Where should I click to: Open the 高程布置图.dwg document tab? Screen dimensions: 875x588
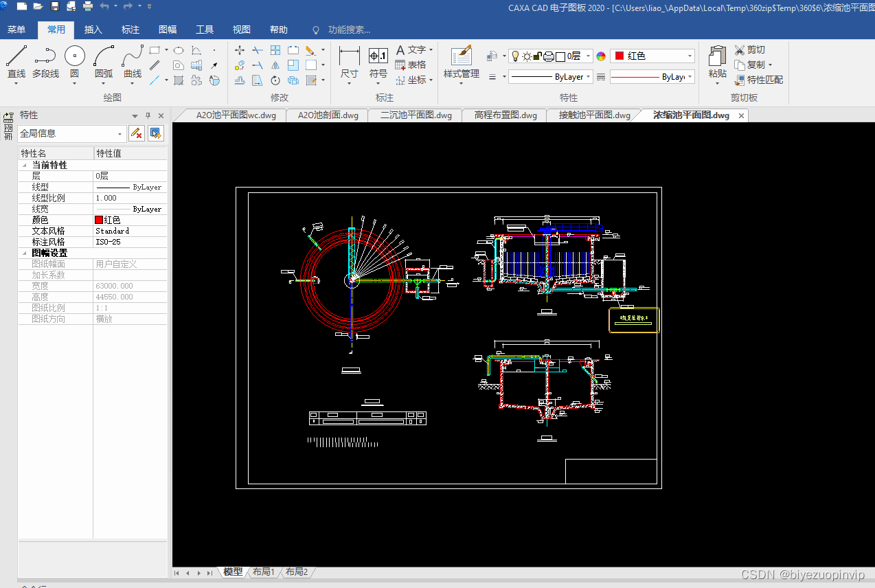click(505, 115)
